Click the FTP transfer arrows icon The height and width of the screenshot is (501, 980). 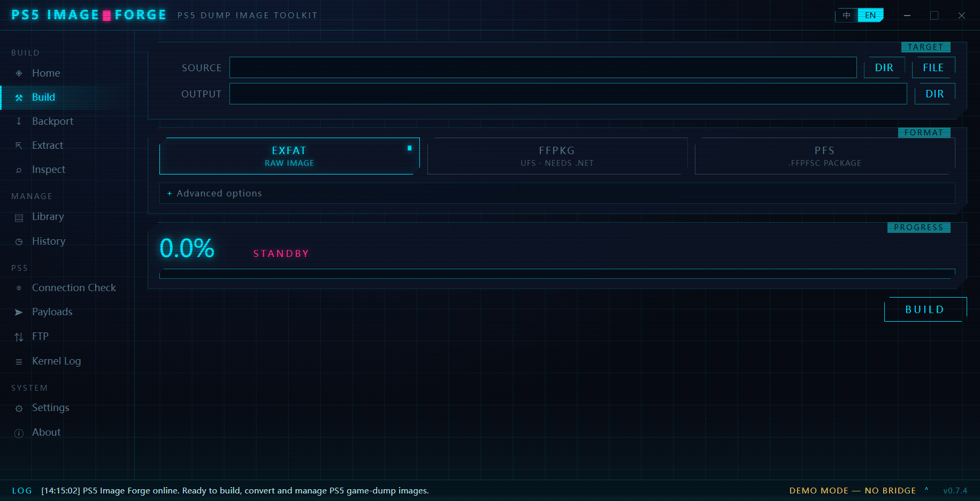[19, 337]
